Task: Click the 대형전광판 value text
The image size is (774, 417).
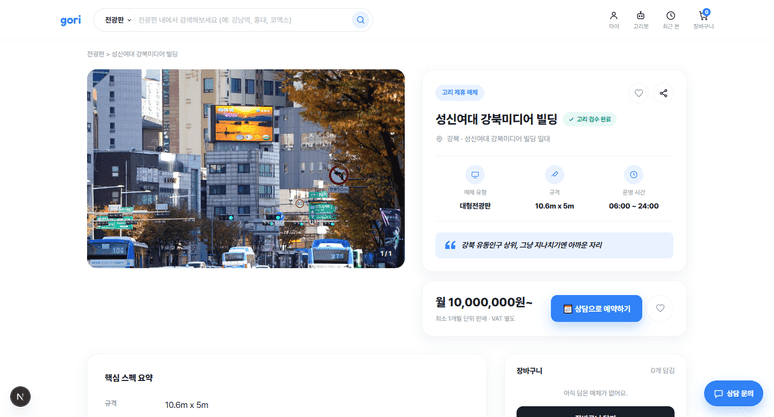Action: (475, 206)
